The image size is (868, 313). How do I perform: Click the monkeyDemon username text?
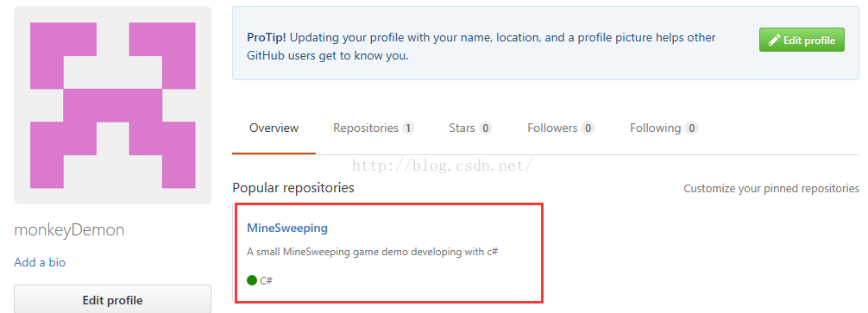click(x=69, y=230)
